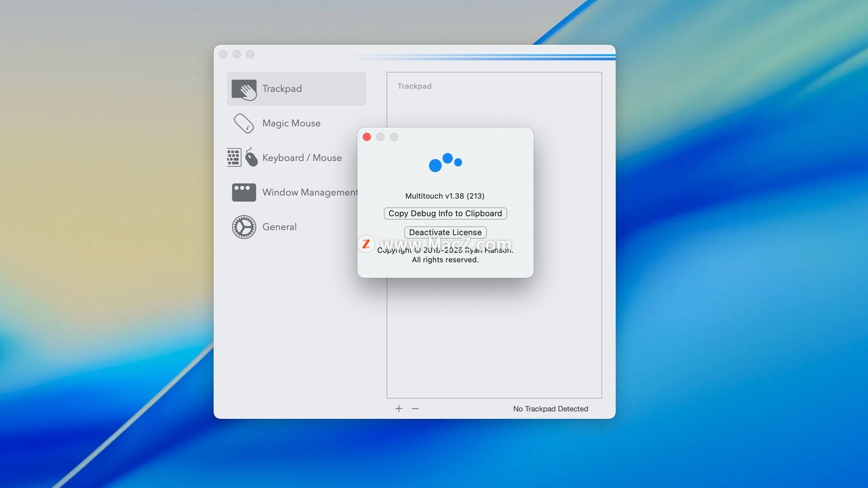
Task: Click the Multitouch blue dots logo
Action: click(445, 162)
